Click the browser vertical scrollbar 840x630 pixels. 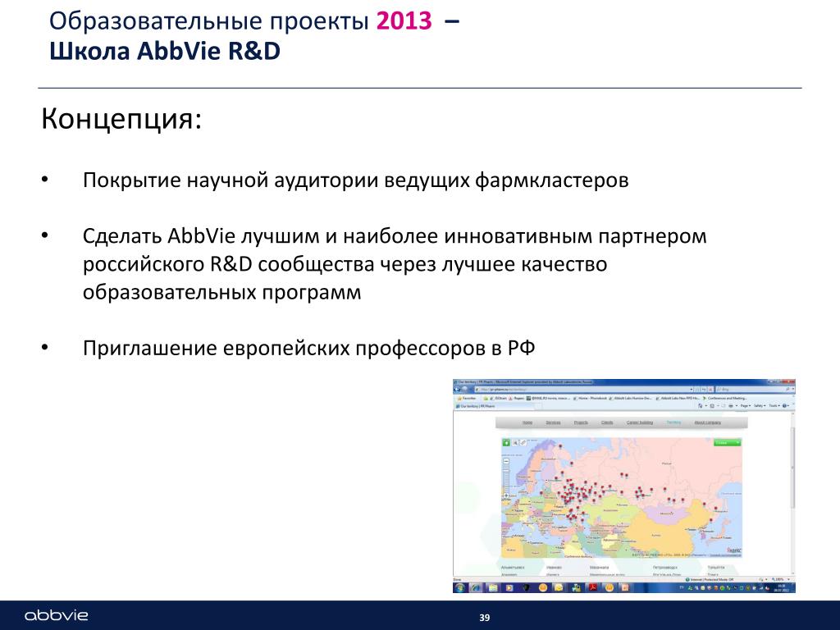click(793, 466)
